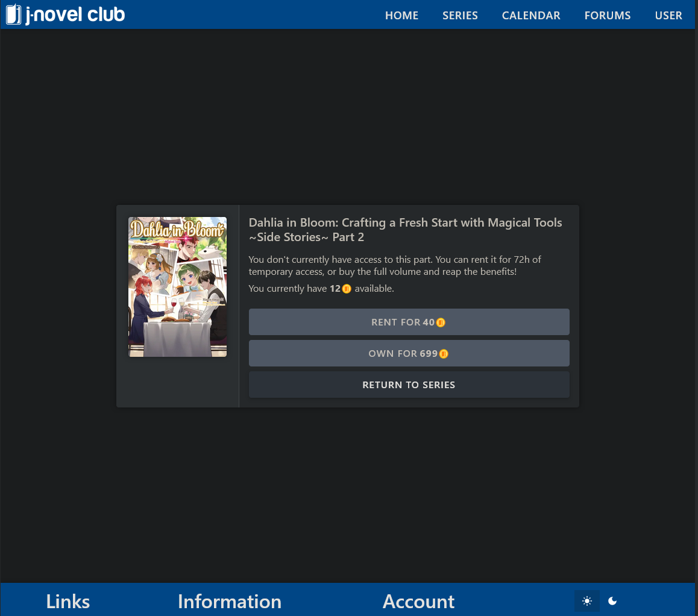Click the Links footer heading

tap(68, 602)
